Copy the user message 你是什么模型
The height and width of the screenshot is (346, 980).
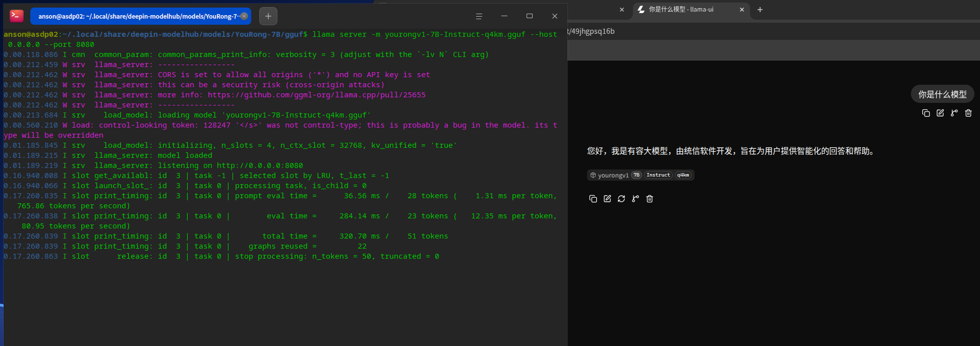[926, 113]
